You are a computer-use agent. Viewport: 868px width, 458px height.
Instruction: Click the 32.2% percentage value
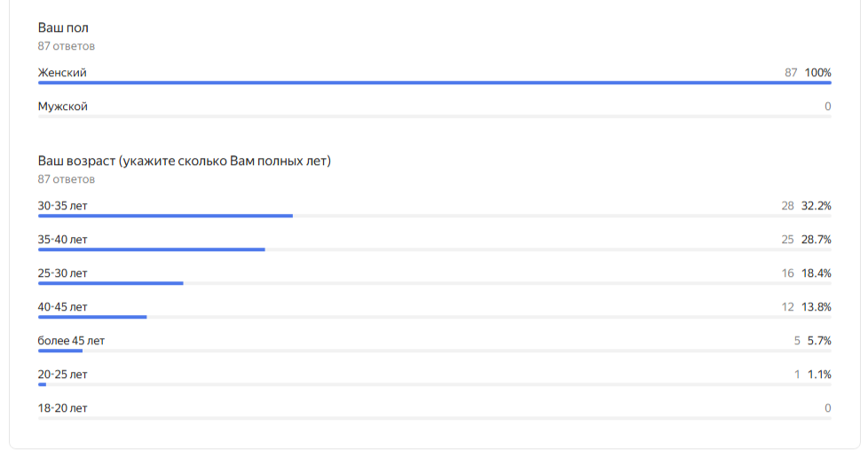point(816,206)
